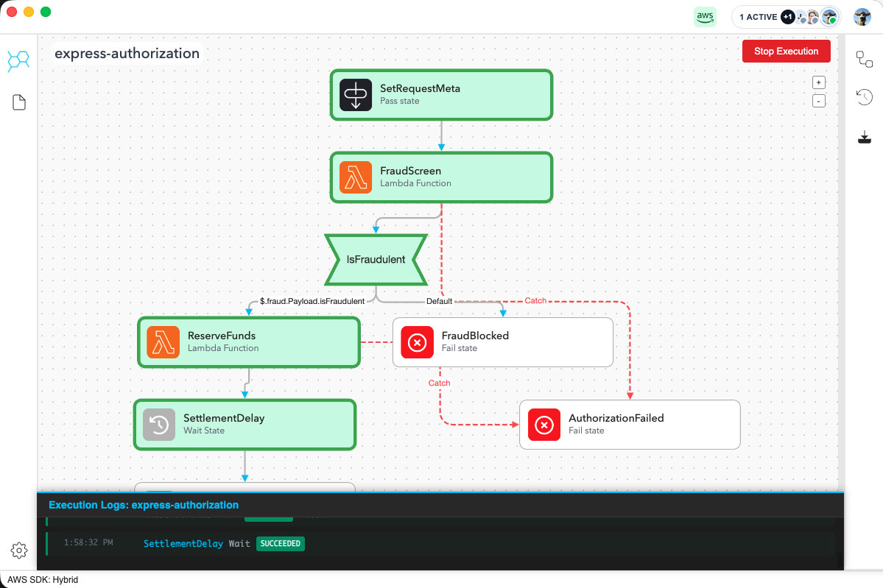This screenshot has width=883, height=588.
Task: Open the workflow diagram panel icon
Action: (x=865, y=59)
